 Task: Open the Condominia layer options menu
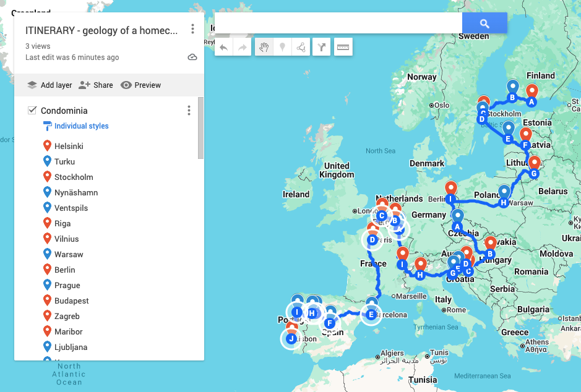pyautogui.click(x=189, y=110)
